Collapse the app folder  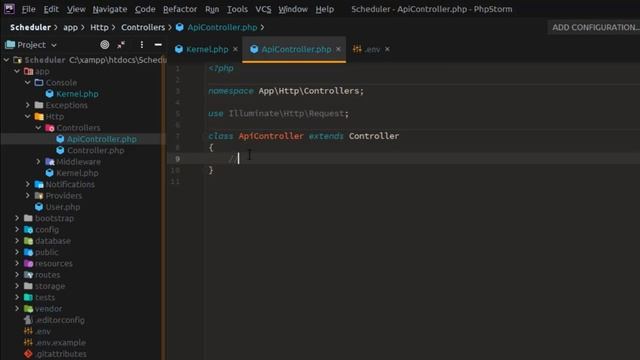[17, 71]
